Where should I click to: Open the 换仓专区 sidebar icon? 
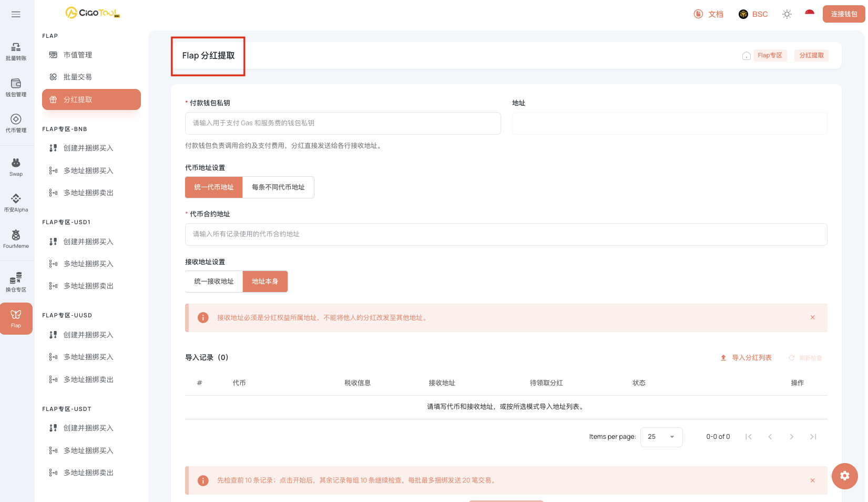click(16, 283)
